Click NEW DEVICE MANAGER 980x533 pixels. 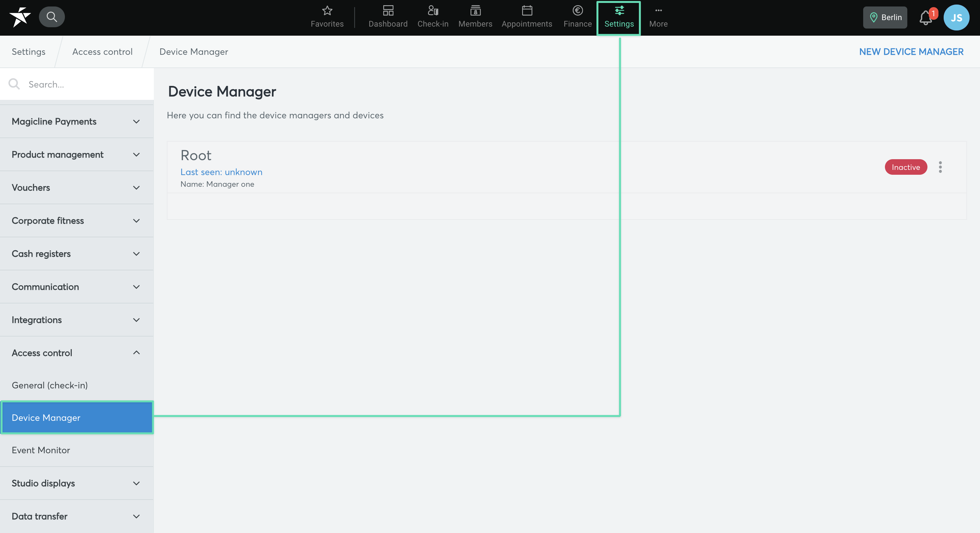tap(911, 52)
